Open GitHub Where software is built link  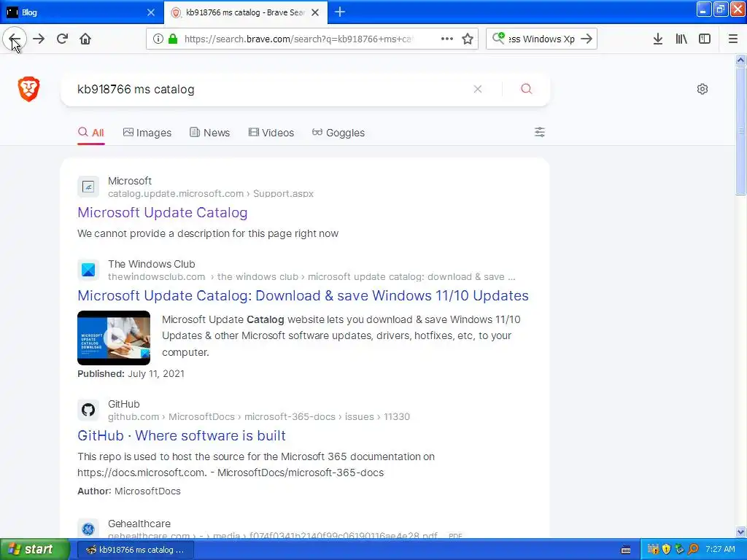(x=182, y=436)
